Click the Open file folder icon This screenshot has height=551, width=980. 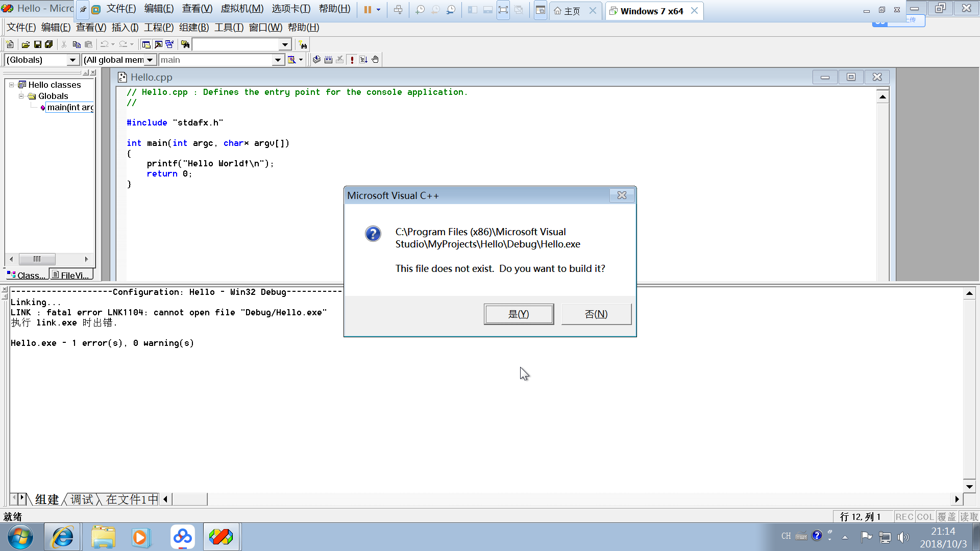pos(26,45)
